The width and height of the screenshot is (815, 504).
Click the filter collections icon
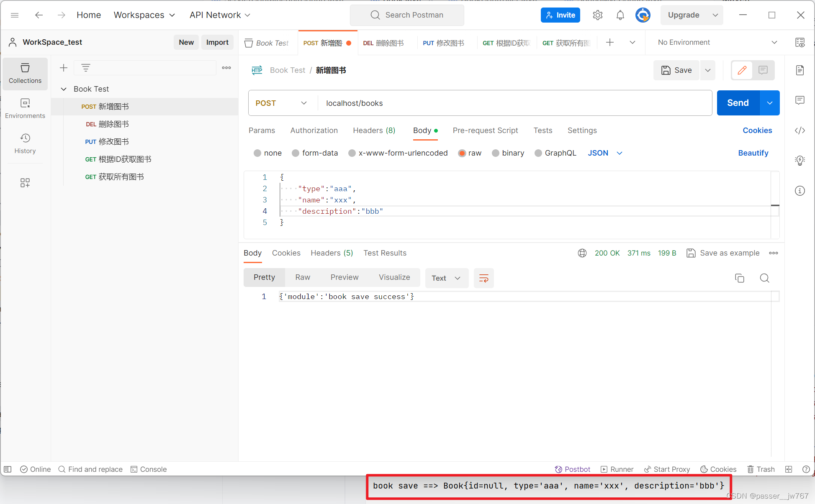[86, 68]
